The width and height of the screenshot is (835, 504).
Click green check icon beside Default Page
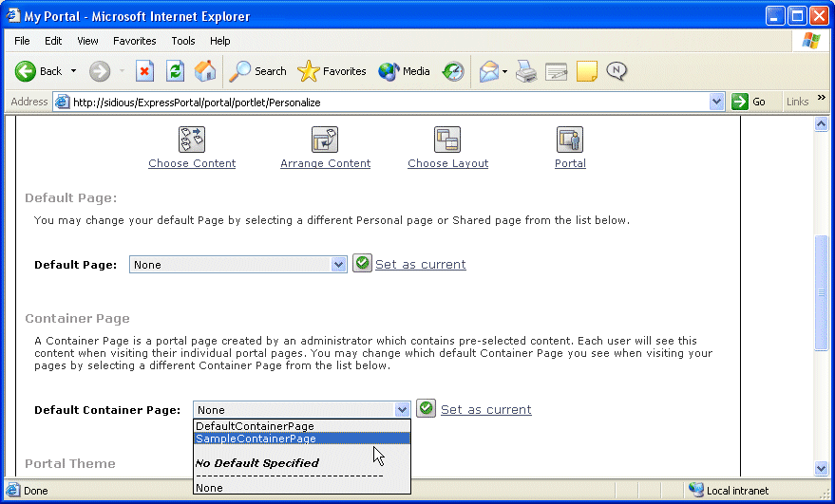tap(362, 263)
